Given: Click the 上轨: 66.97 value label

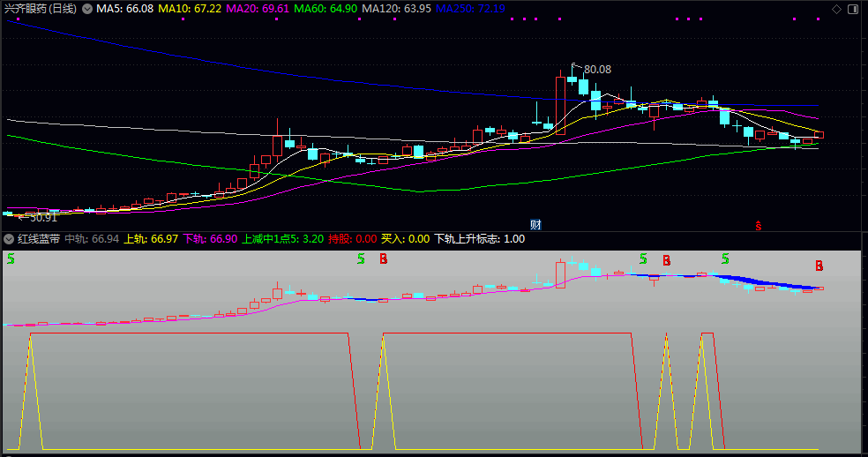Looking at the screenshot, I should [x=151, y=239].
